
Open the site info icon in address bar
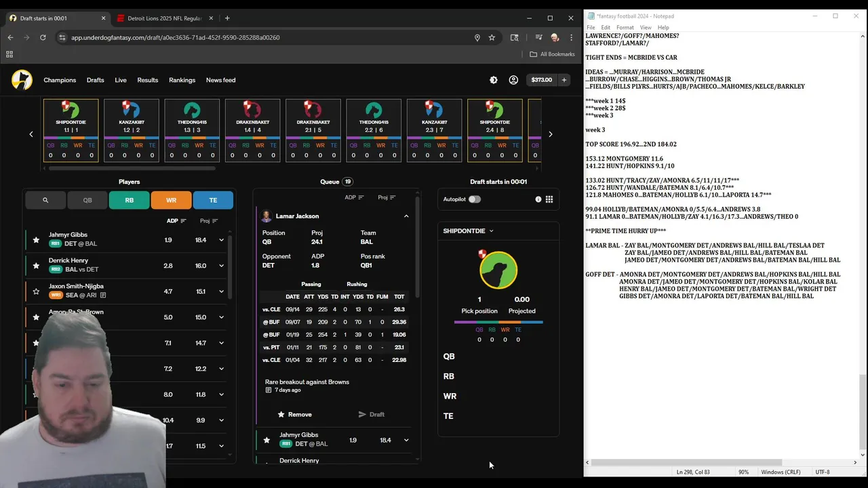[x=62, y=37]
